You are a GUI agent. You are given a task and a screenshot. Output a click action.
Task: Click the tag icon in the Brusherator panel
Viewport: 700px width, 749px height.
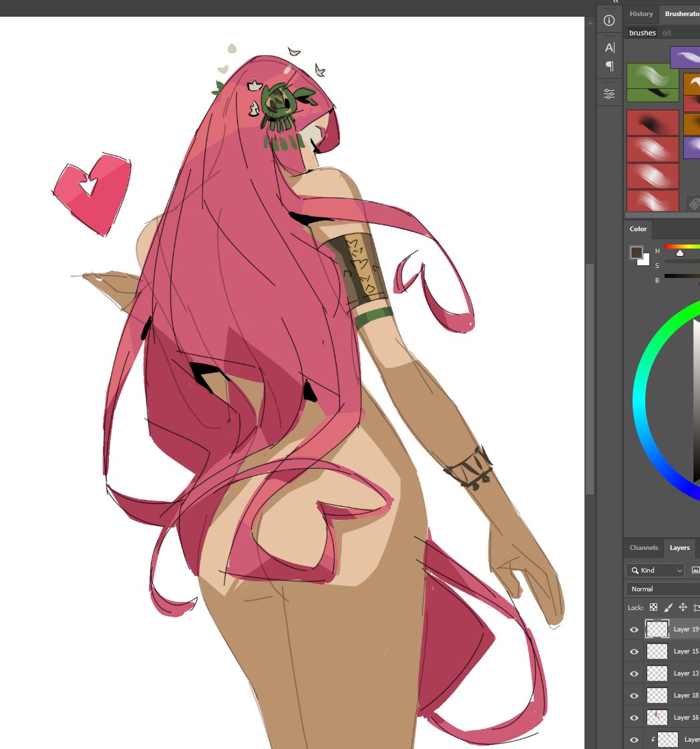point(694,204)
